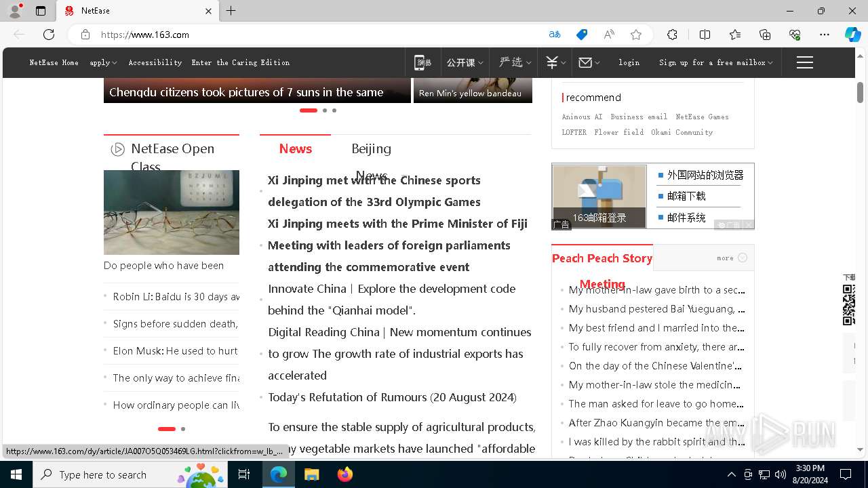Click the login link

click(x=629, y=62)
